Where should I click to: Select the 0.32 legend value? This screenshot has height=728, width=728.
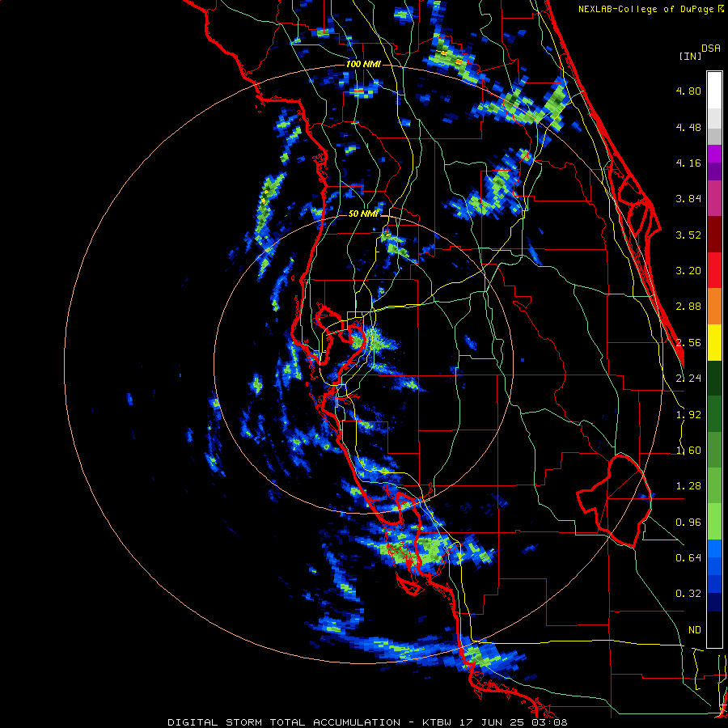(688, 594)
